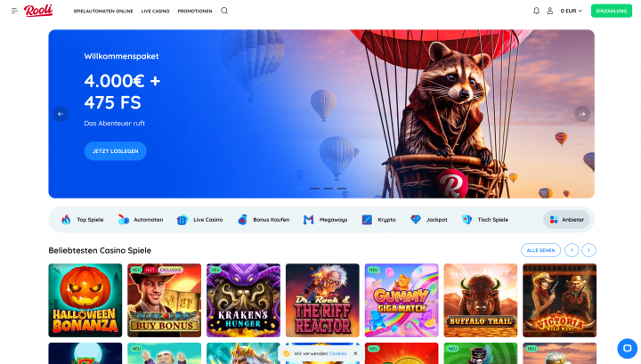Open Spielautomaten Online menu
This screenshot has width=641, height=364.
[103, 11]
